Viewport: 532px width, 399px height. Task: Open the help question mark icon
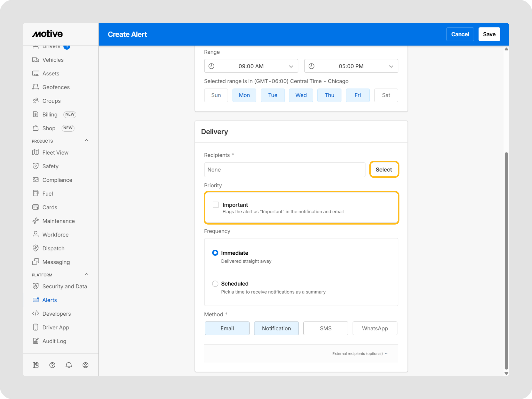[52, 365]
